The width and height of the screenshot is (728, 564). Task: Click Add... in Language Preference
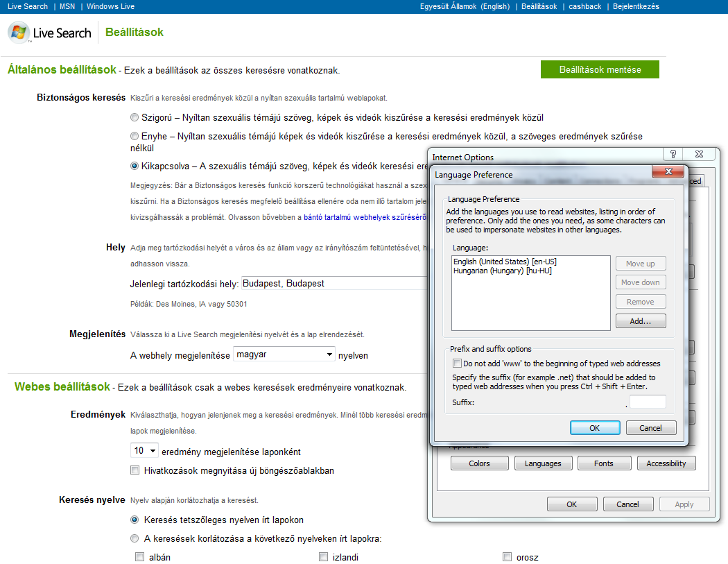coord(641,321)
